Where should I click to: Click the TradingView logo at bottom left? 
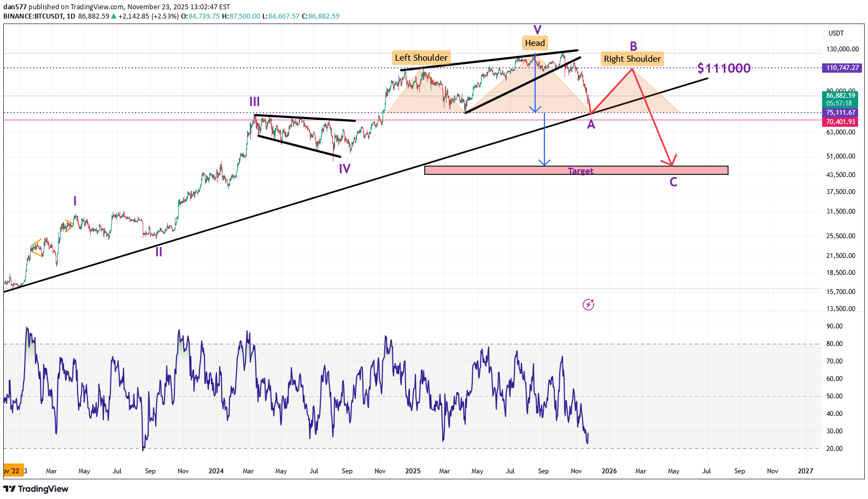coord(36,489)
